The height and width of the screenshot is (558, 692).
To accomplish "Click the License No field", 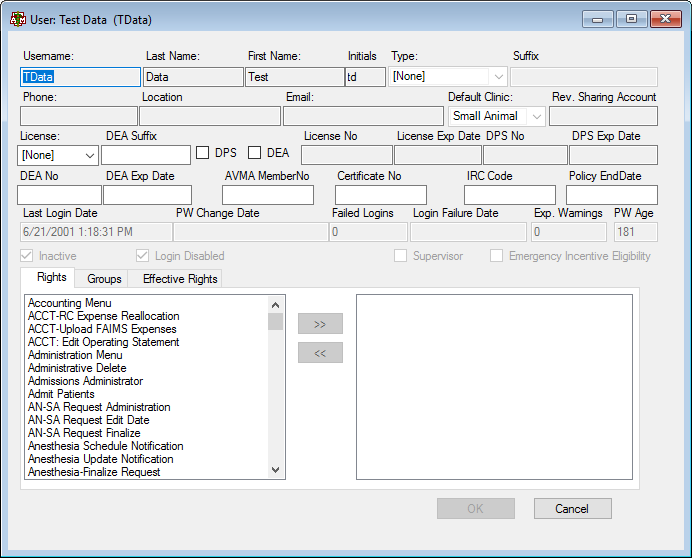I will (347, 155).
